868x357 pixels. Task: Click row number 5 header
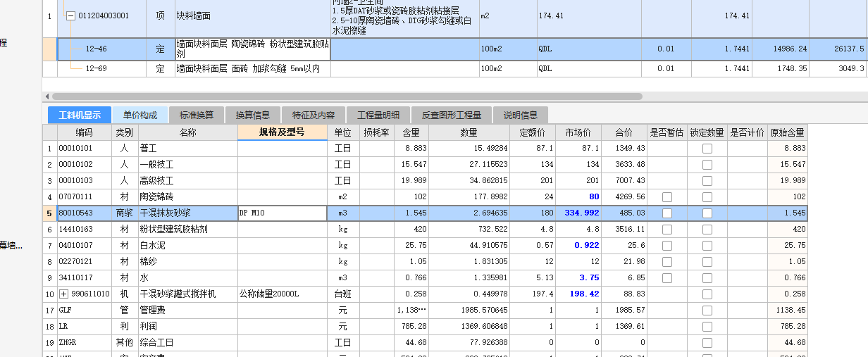click(49, 213)
